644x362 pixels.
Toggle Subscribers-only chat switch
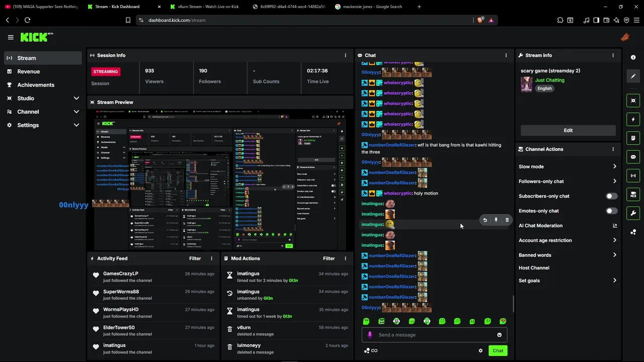pos(611,196)
